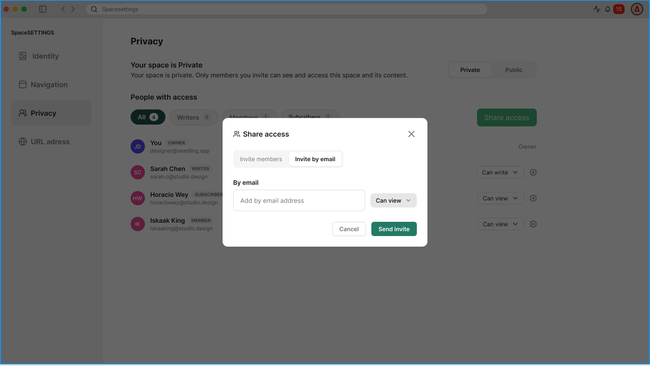Click the options icon for Iskaak King
Image resolution: width=650 pixels, height=366 pixels.
(533, 224)
